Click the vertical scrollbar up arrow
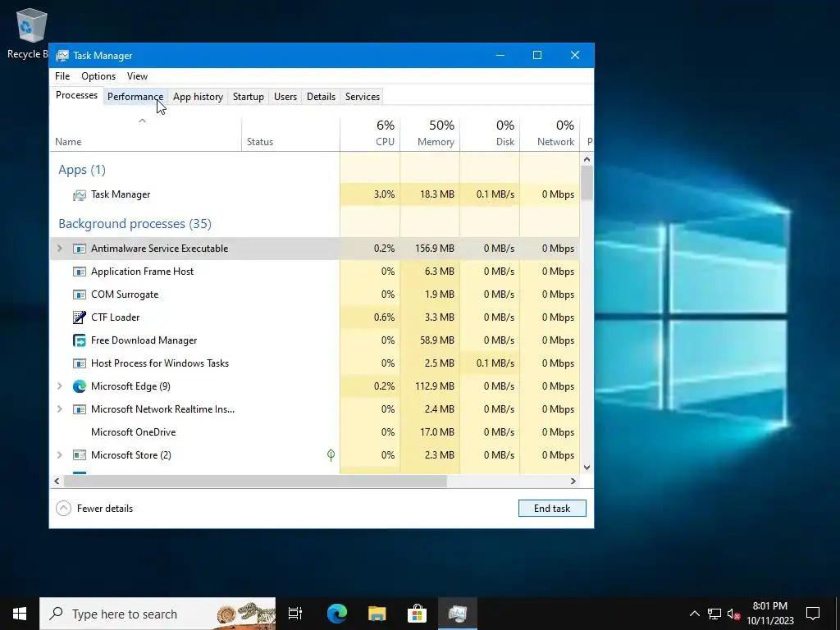 pos(587,159)
